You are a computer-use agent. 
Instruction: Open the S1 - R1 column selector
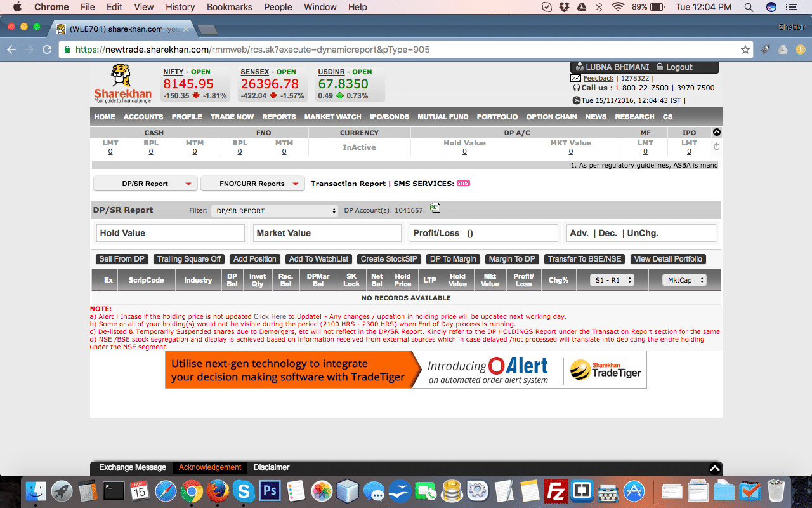[x=612, y=280]
